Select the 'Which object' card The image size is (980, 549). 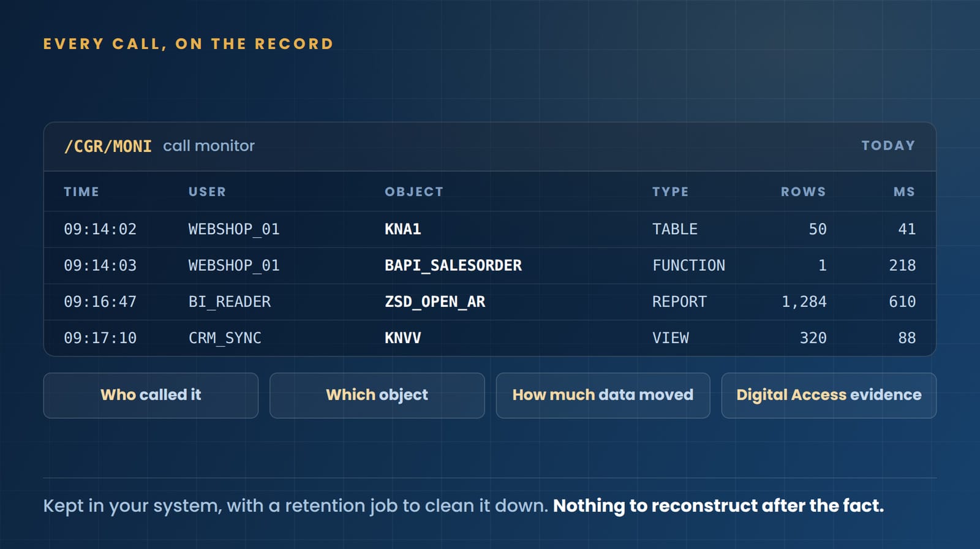(x=377, y=395)
